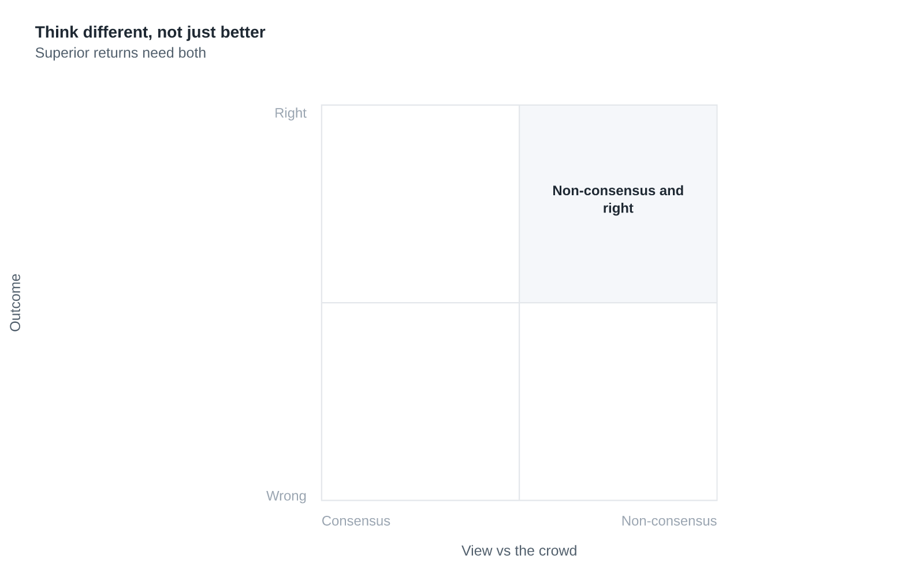Screen dimensions: 901x588
Task: Click the horizontal divider between the left quadrants
Action: [420, 303]
